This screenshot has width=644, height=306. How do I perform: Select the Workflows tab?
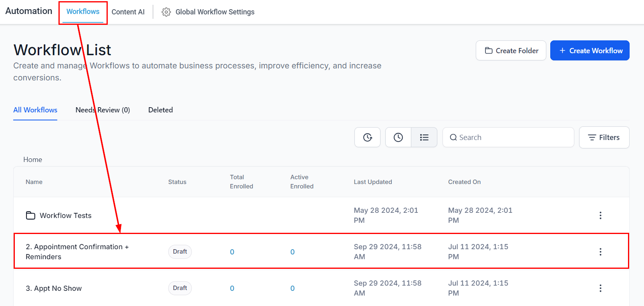click(83, 12)
